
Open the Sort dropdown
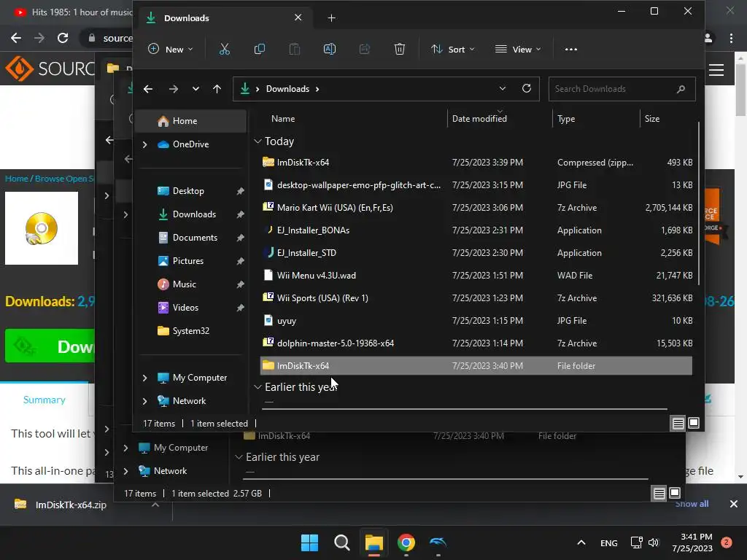click(452, 49)
